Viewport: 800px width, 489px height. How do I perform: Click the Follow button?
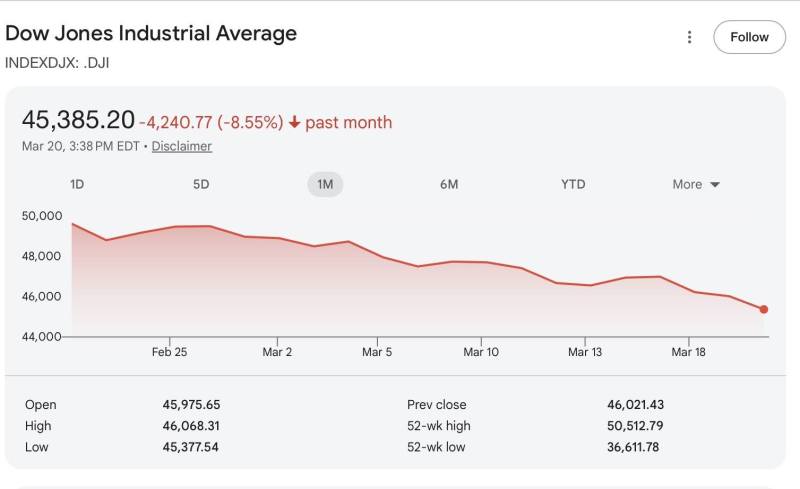(x=749, y=37)
